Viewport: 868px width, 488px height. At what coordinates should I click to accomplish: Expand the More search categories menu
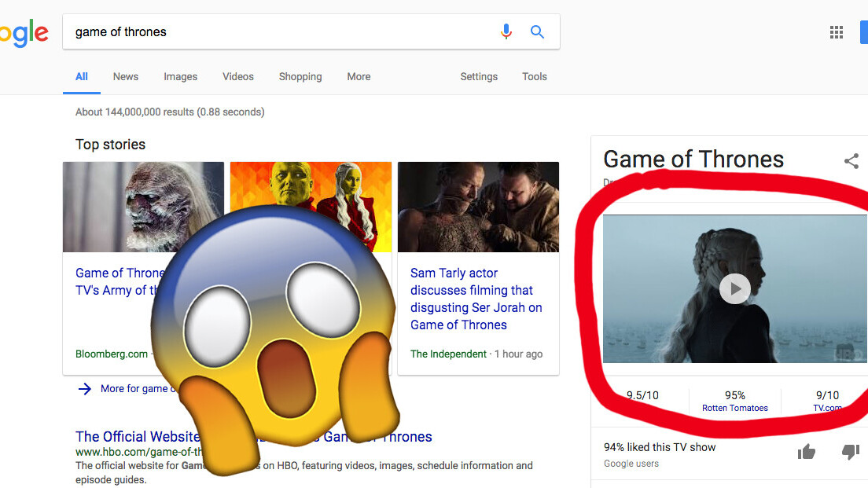(x=359, y=76)
